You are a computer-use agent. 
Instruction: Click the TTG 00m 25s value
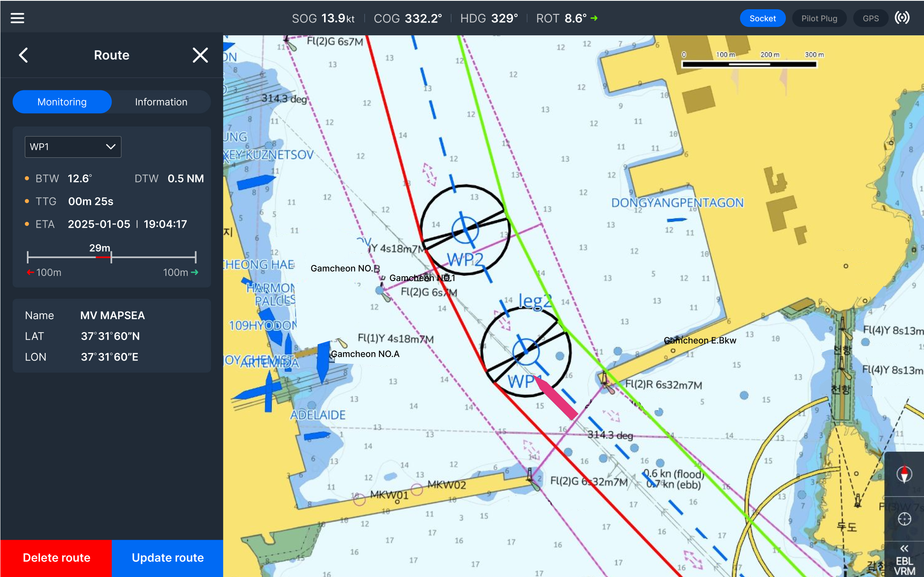click(91, 201)
